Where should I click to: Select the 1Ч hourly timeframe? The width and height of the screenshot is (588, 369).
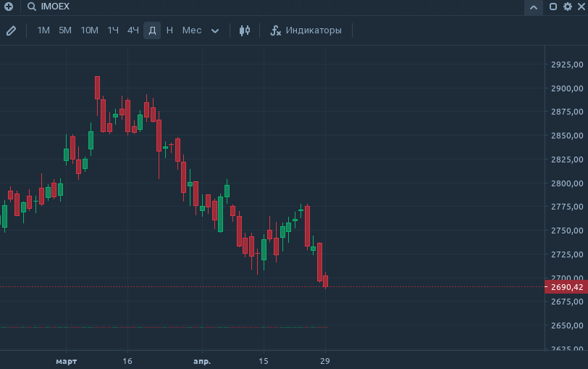coord(113,30)
